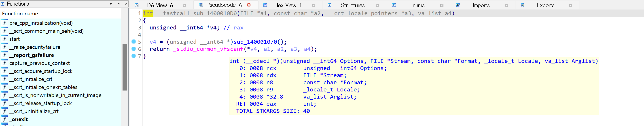Toggle breakpoint dot on line 6
Viewport: 644px width, 126px height.
[134, 49]
